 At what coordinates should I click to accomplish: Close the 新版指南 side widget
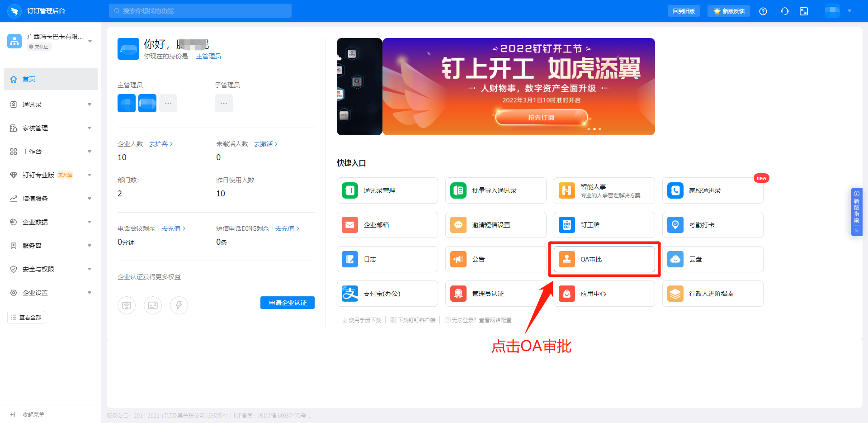(x=856, y=231)
